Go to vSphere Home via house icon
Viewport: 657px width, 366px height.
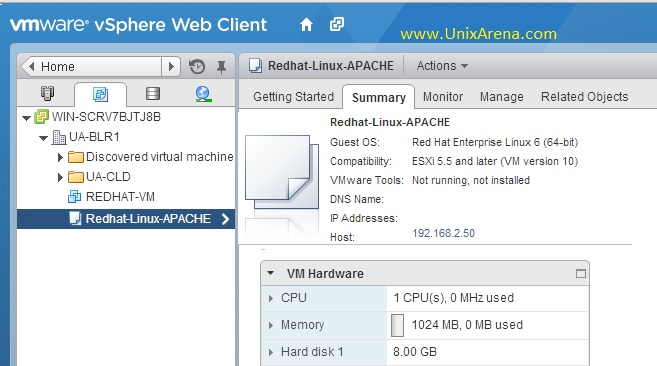tap(306, 25)
